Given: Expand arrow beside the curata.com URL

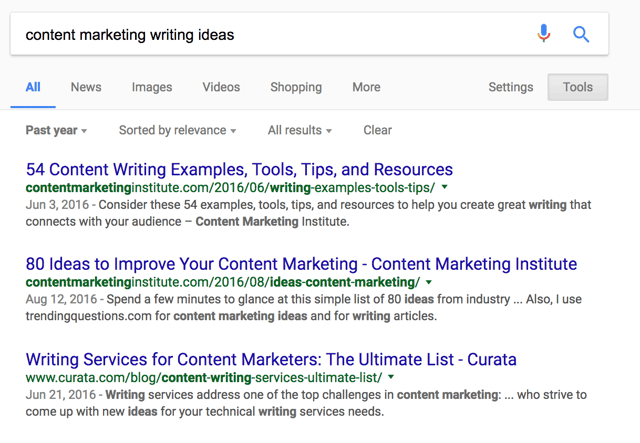Looking at the screenshot, I should pos(391,377).
